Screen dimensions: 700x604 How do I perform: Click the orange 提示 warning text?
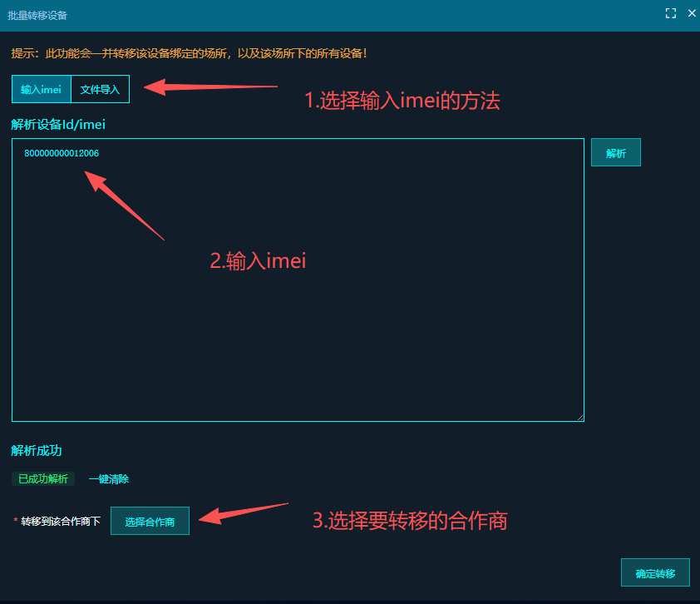tap(189, 53)
